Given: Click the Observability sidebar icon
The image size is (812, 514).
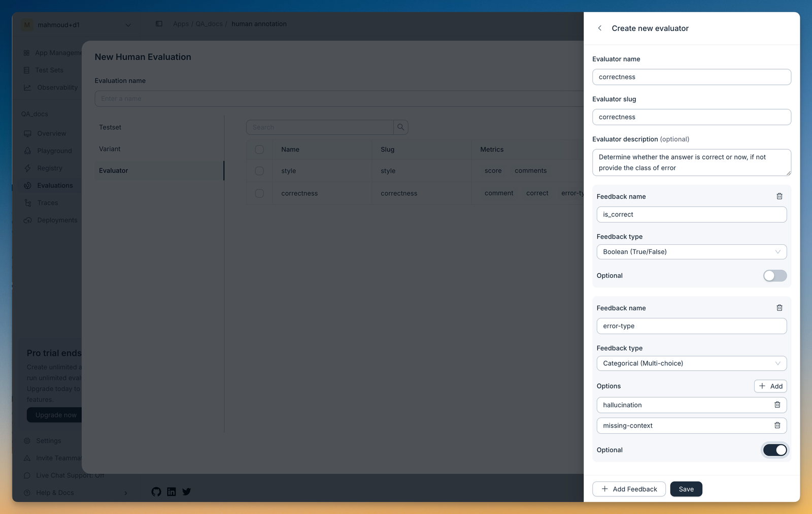Looking at the screenshot, I should tap(27, 87).
